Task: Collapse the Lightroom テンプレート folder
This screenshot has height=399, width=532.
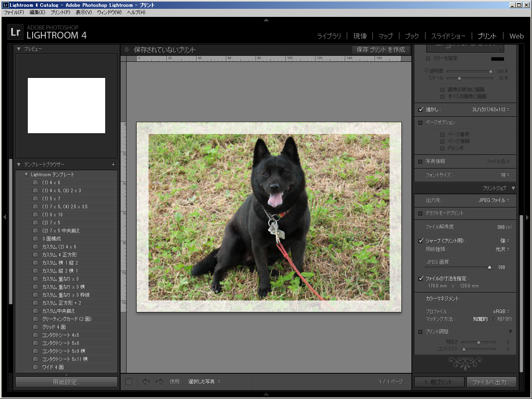Action: pos(27,175)
